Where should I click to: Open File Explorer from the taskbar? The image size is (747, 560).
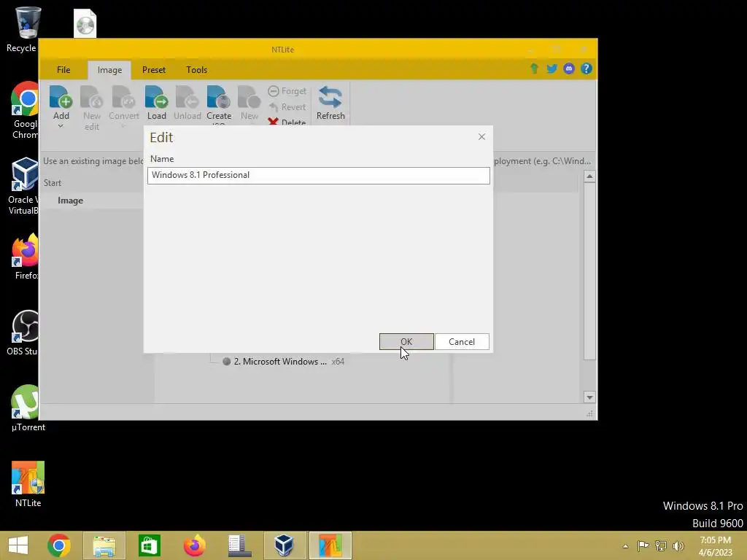(x=104, y=545)
